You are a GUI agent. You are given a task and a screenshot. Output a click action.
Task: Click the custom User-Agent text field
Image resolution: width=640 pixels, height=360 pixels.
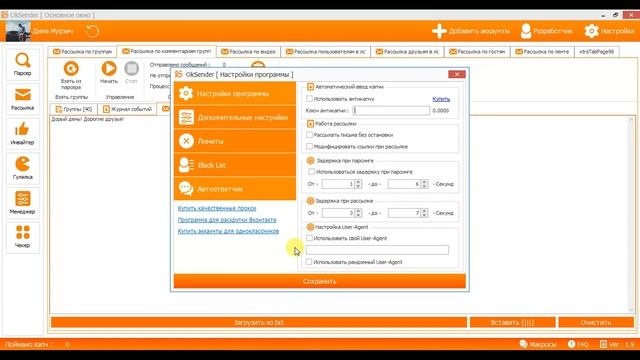[378, 250]
